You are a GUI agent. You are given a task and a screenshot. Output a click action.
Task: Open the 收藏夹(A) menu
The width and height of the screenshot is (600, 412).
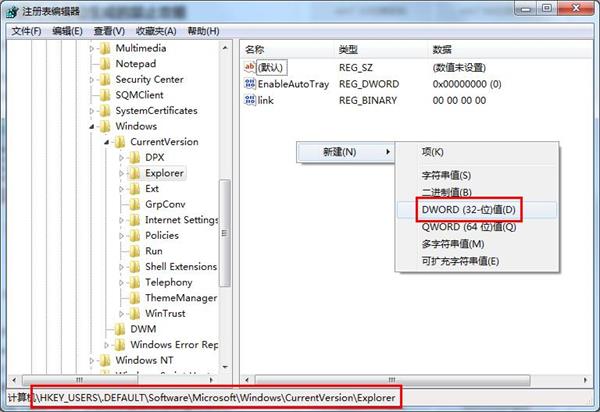pyautogui.click(x=156, y=31)
